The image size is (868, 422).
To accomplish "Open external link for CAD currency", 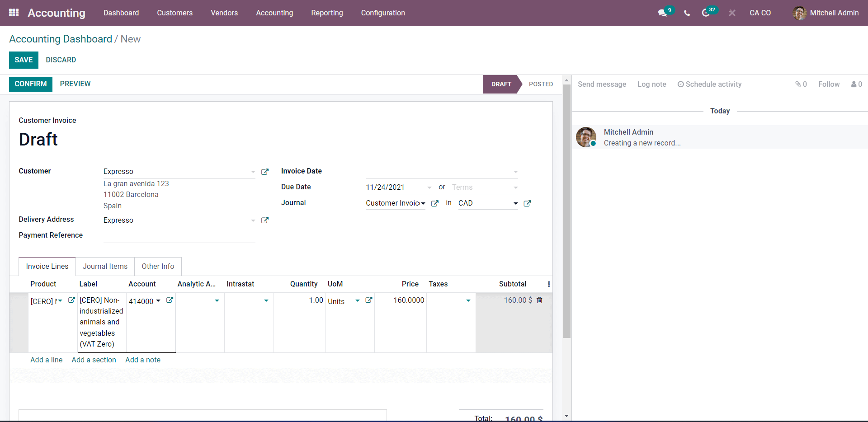I will tap(527, 203).
